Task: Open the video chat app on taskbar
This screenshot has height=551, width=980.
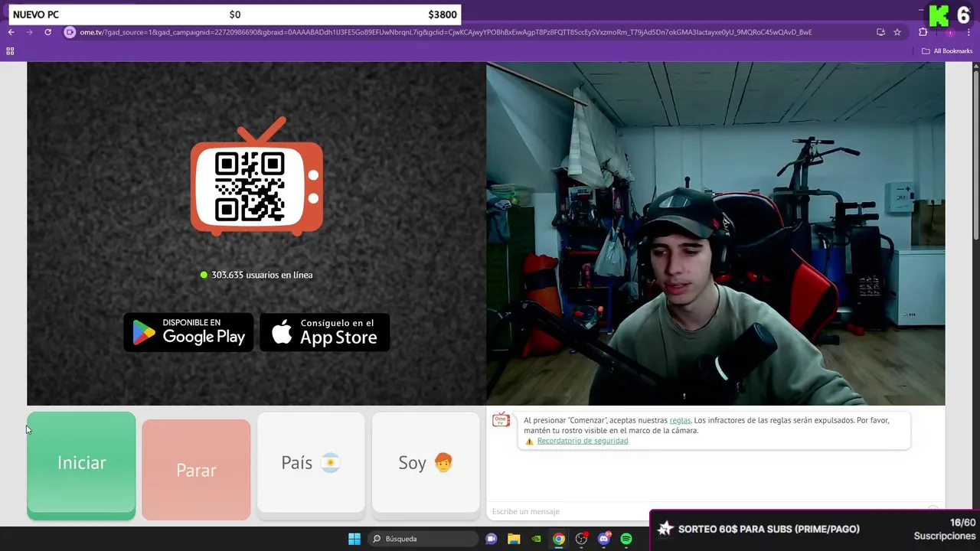Action: pyautogui.click(x=492, y=539)
